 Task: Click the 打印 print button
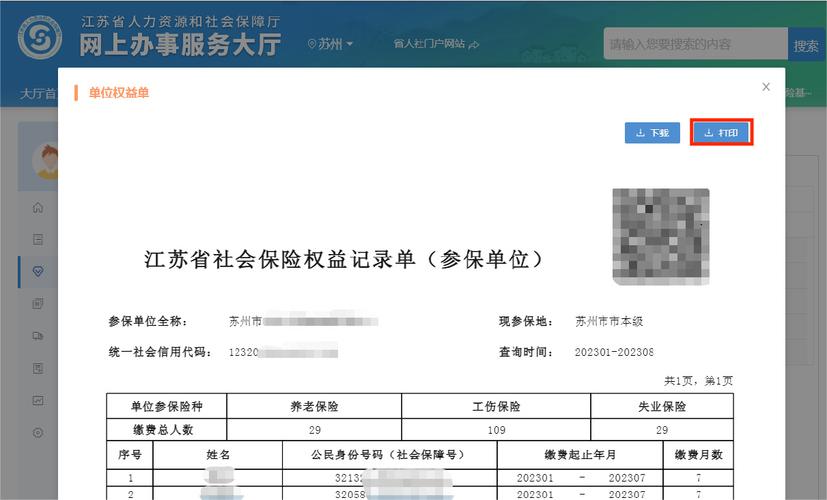[722, 132]
